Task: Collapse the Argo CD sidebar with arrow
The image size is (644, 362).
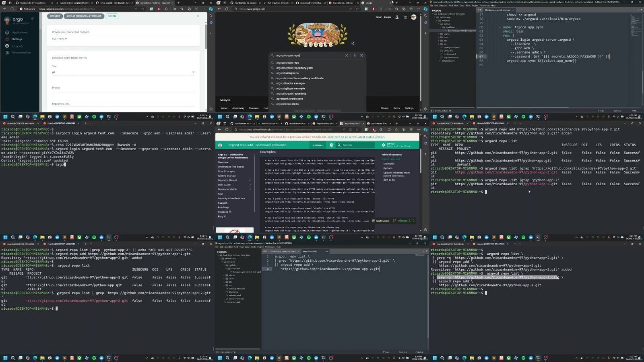Action: pos(33,19)
